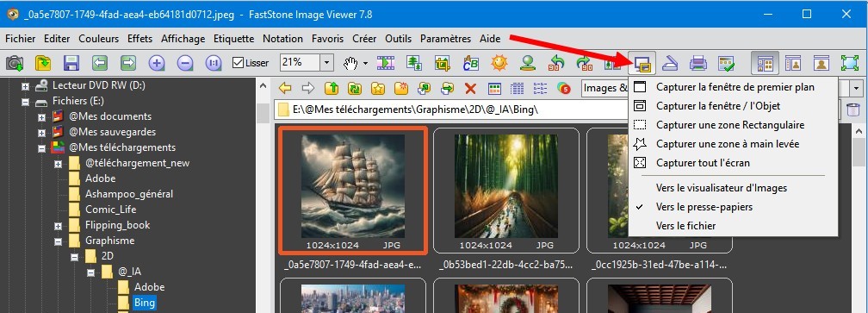Click the rotate left 90 icon
The height and width of the screenshot is (313, 868).
[556, 63]
